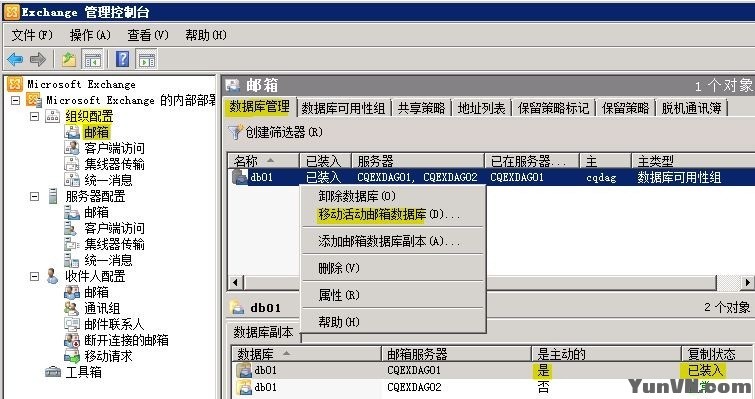Click the 集线器传输 icon under 服务器配置
Viewport: 755px width, 399px height.
pos(72,244)
